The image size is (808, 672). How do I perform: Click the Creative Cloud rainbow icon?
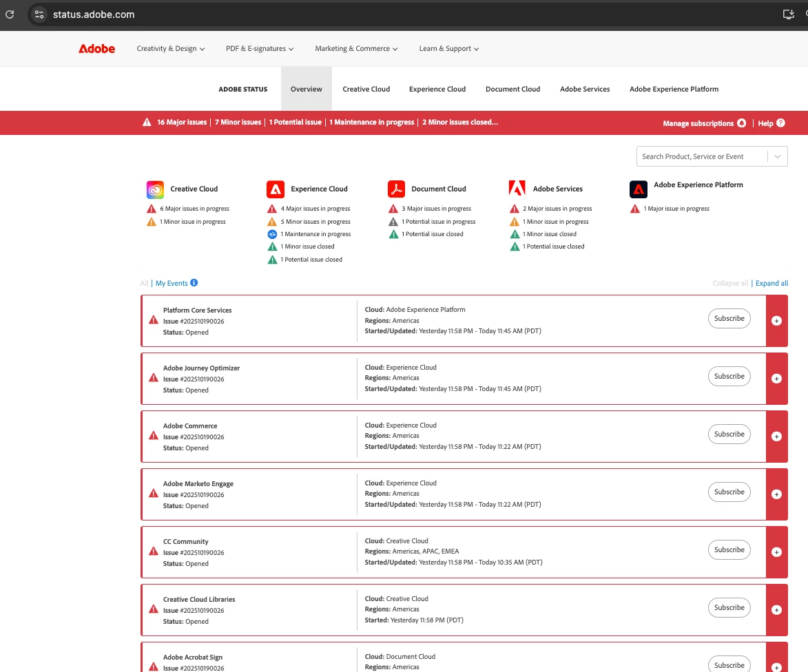click(155, 189)
